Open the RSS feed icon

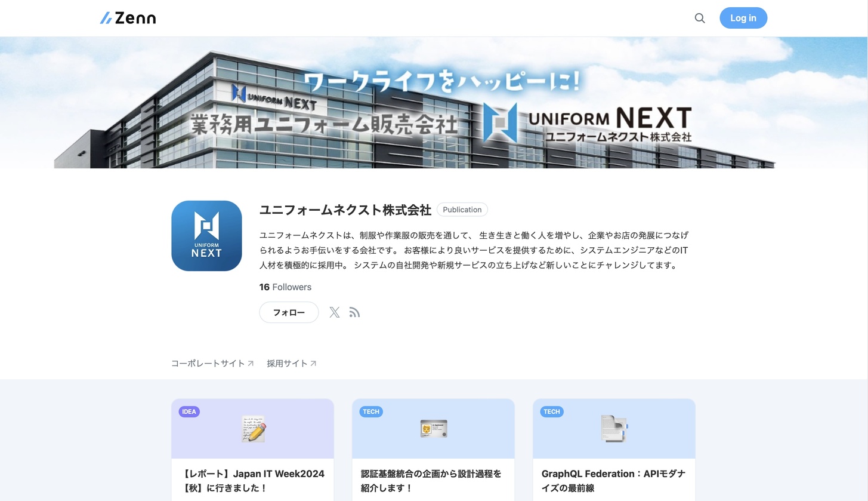[x=354, y=312]
